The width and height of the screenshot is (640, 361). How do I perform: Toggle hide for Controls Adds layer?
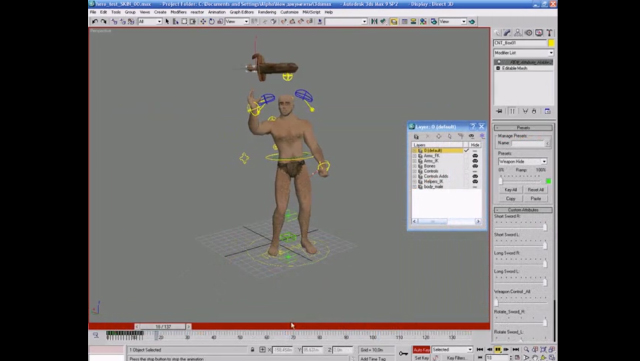[475, 176]
